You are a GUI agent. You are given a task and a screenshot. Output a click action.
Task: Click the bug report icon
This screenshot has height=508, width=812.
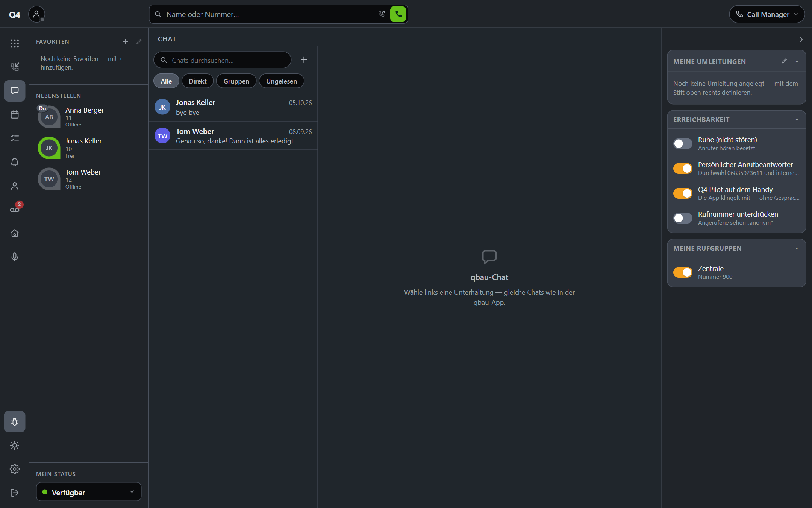pyautogui.click(x=15, y=422)
